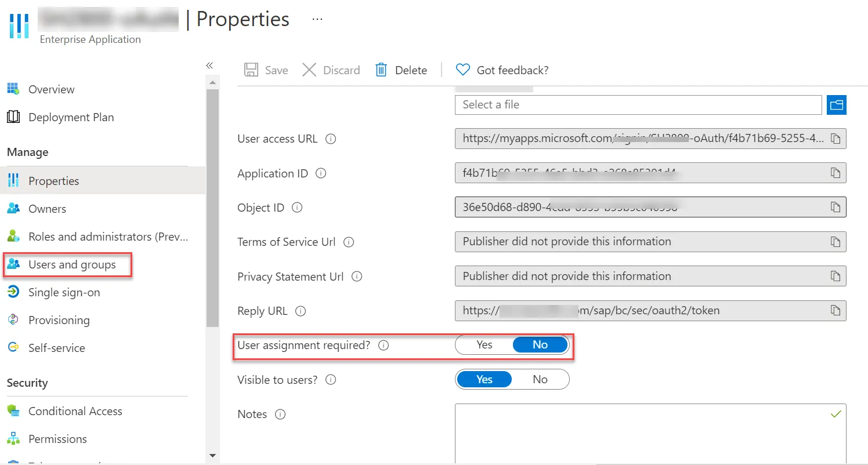This screenshot has height=465, width=868.
Task: Set User assignment required to Yes
Action: tap(484, 345)
